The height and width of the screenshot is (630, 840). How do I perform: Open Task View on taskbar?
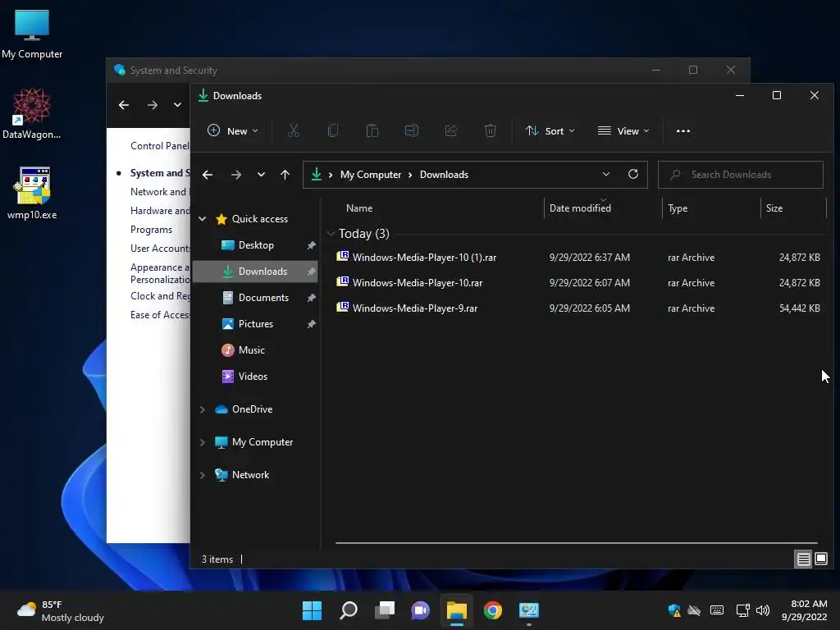click(385, 610)
